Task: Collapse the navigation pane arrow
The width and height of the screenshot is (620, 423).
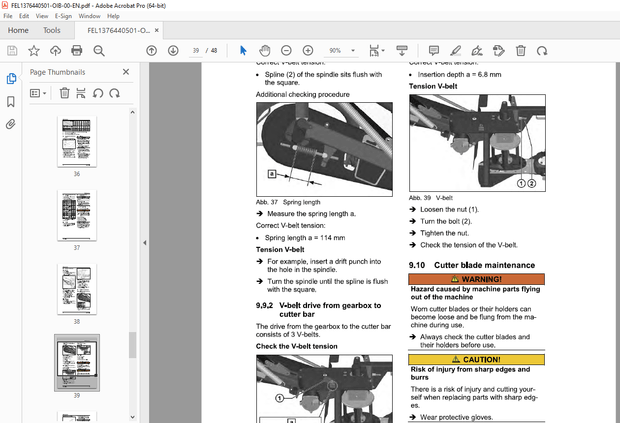Action: [x=144, y=242]
